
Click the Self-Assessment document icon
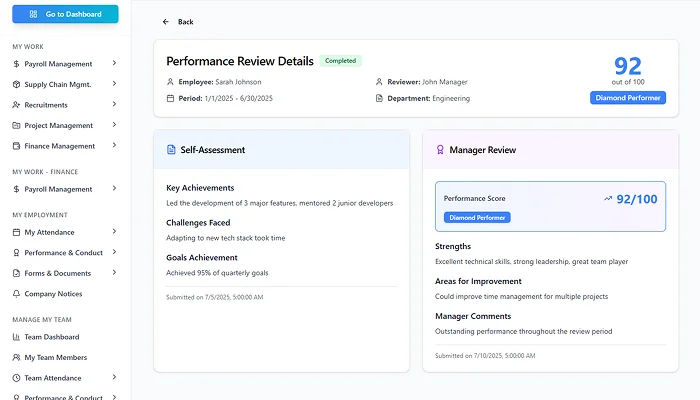171,150
